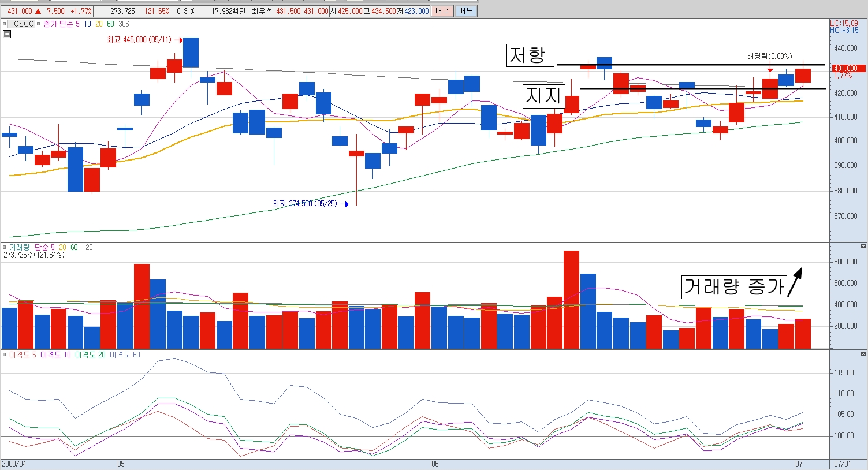The image size is (868, 470).
Task: Click the square marker beside 거래량 legend
Action: point(5,247)
